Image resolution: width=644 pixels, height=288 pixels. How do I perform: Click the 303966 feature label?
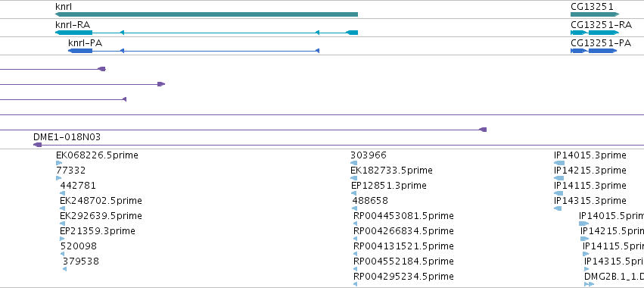369,155
